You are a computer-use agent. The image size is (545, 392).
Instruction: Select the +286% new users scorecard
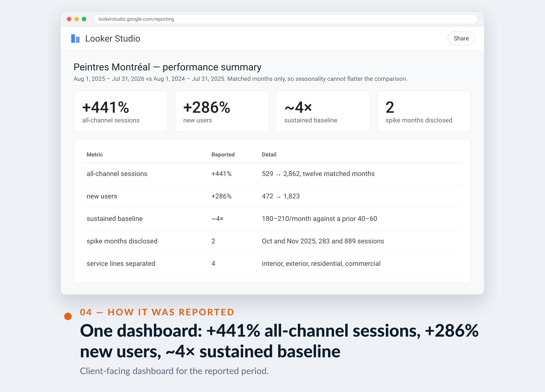222,111
